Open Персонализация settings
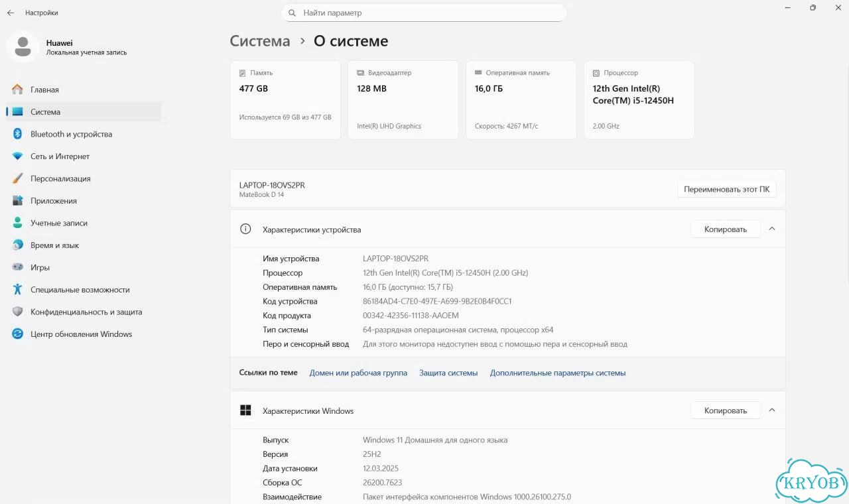Image resolution: width=849 pixels, height=504 pixels. 84,178
